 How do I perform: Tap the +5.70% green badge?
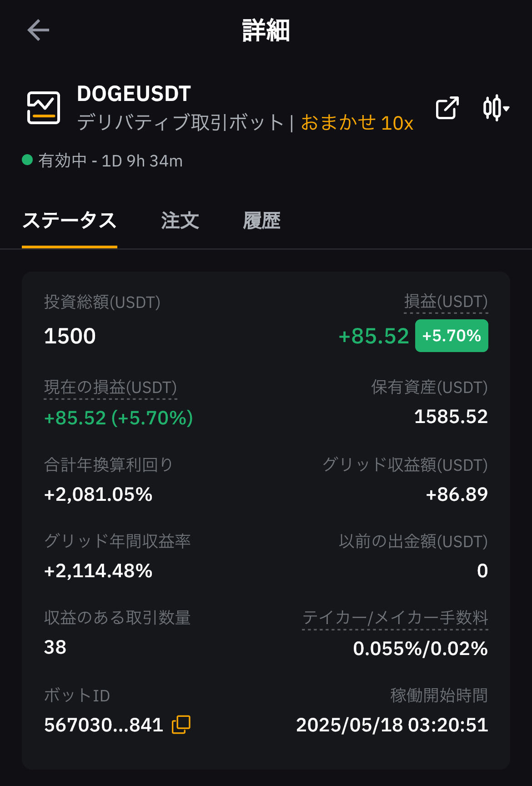click(x=452, y=336)
